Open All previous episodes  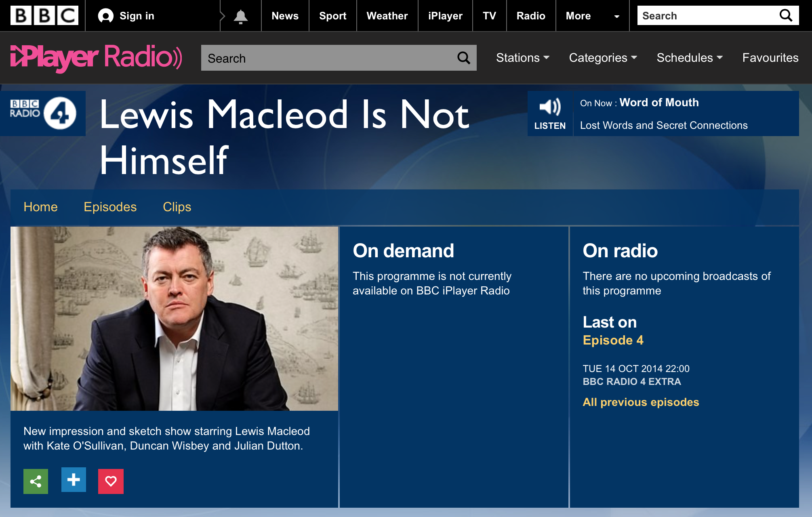click(641, 402)
